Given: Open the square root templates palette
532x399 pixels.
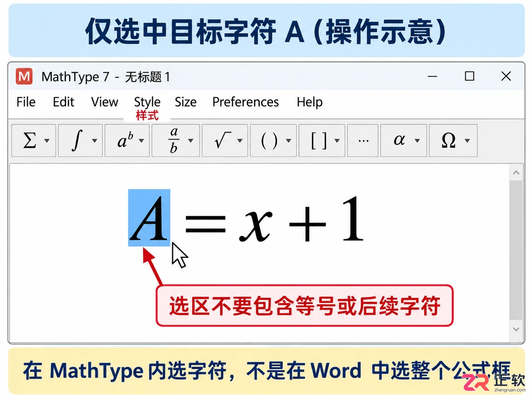Looking at the screenshot, I should (225, 140).
